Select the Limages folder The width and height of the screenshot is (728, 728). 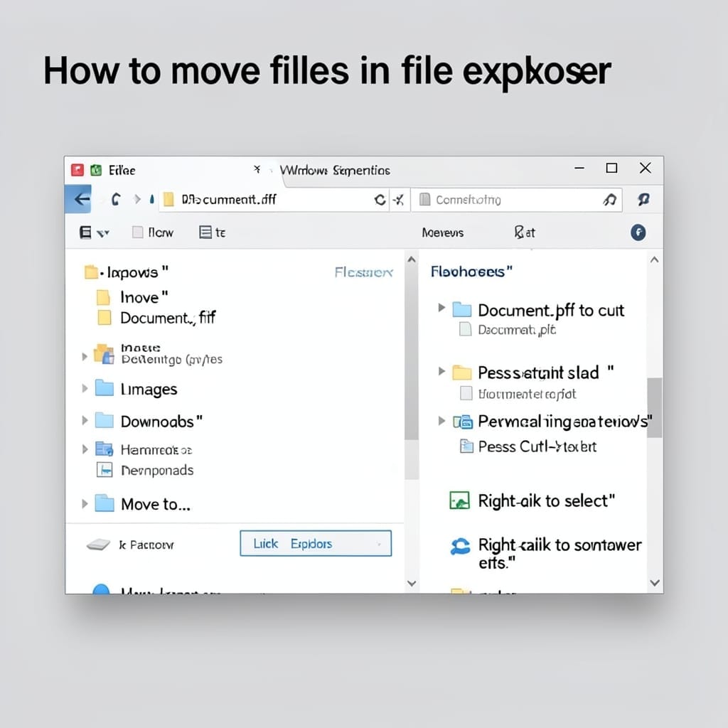[x=136, y=389]
